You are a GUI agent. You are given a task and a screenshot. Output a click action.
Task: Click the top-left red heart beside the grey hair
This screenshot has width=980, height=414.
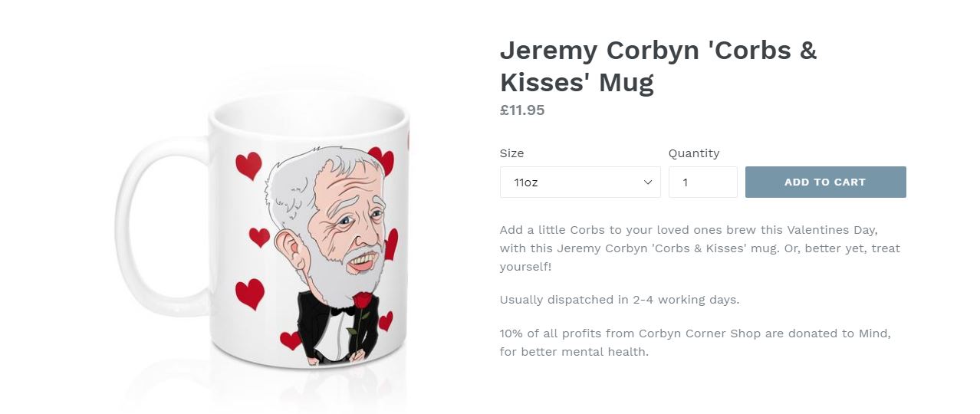248,165
